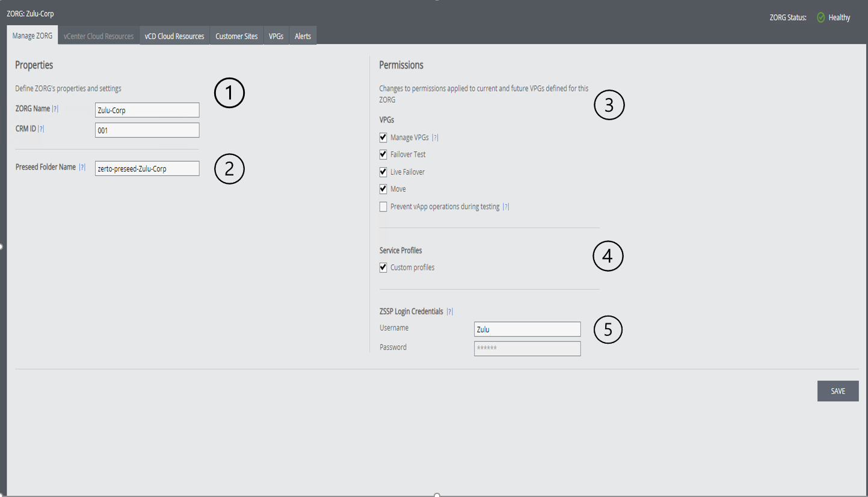The image size is (868, 497).
Task: Toggle the Failover Test checkbox
Action: point(383,154)
